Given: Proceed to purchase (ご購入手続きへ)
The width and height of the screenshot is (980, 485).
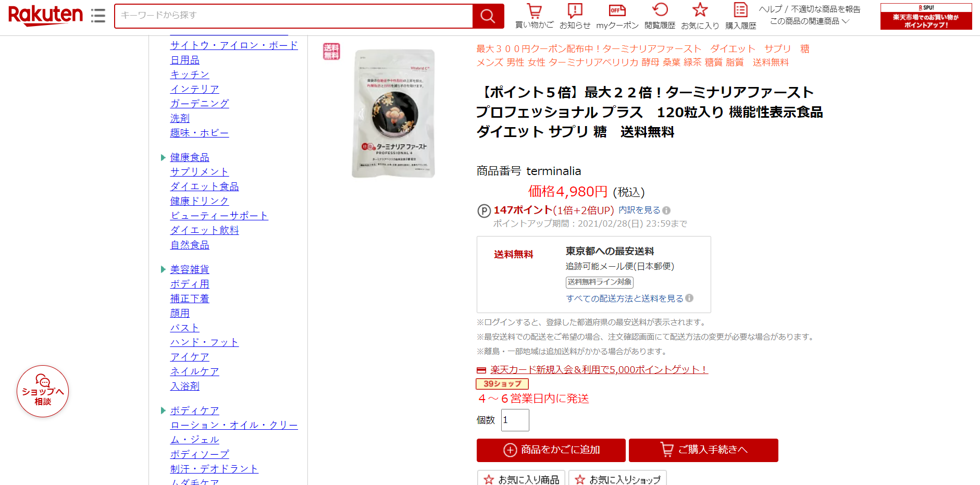Looking at the screenshot, I should [703, 450].
